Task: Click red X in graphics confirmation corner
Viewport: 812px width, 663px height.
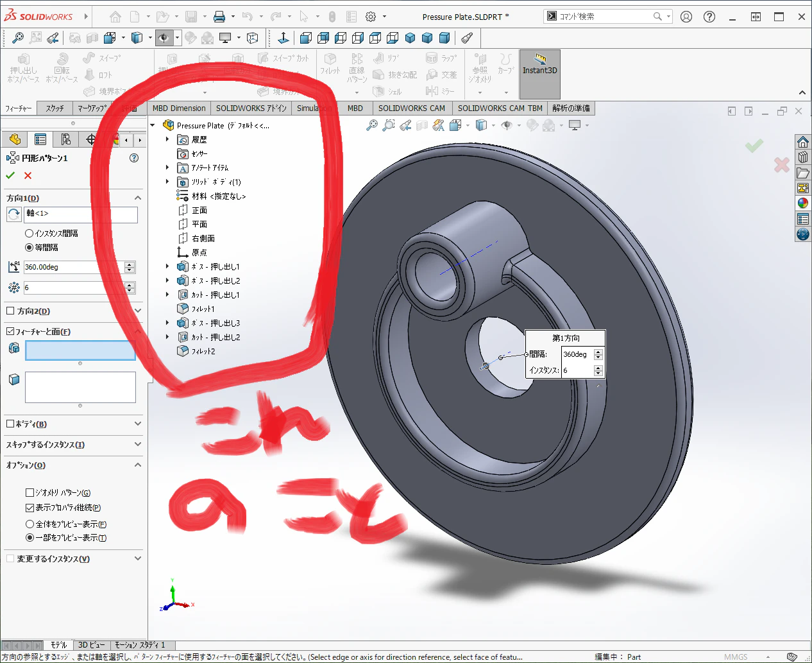Action: click(x=781, y=165)
